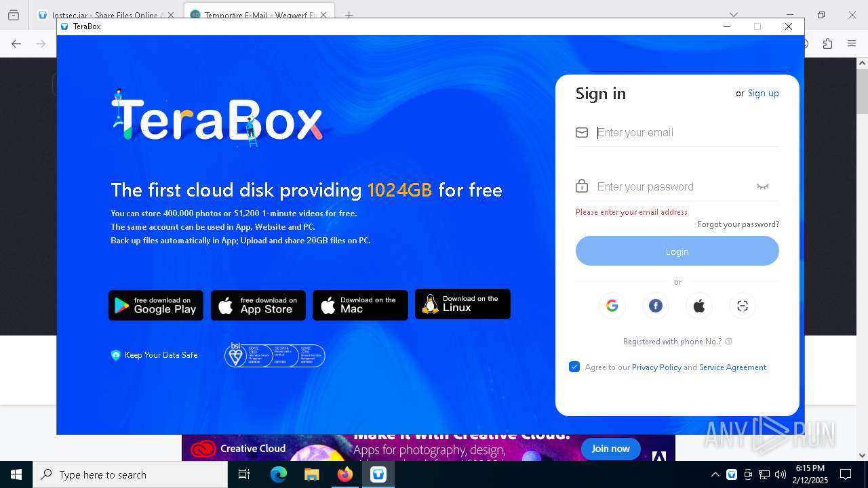Click the Keep Your Data Safe shield
Image resolution: width=868 pixels, height=488 pixels.
[115, 355]
